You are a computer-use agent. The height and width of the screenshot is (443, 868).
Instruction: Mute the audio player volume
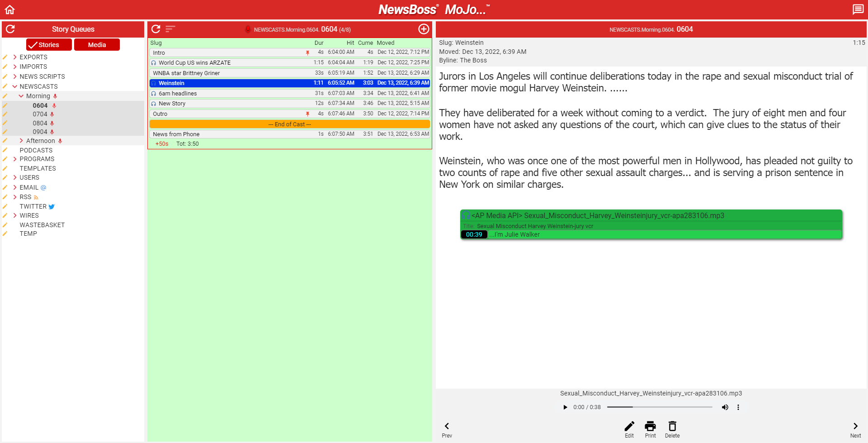tap(725, 407)
